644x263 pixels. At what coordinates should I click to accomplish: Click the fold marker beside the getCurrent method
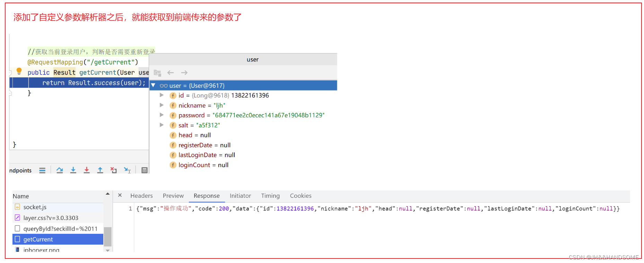(x=10, y=73)
